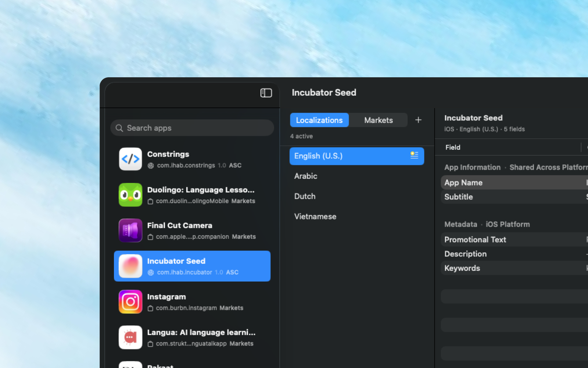This screenshot has height=368, width=588.
Task: Click the Incubator Seed window title
Action: pyautogui.click(x=324, y=93)
